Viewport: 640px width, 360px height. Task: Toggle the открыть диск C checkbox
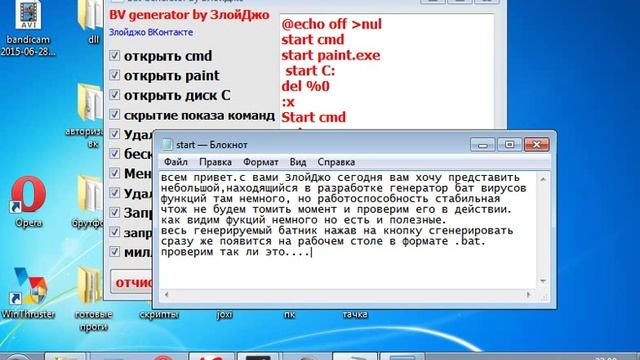tap(115, 95)
